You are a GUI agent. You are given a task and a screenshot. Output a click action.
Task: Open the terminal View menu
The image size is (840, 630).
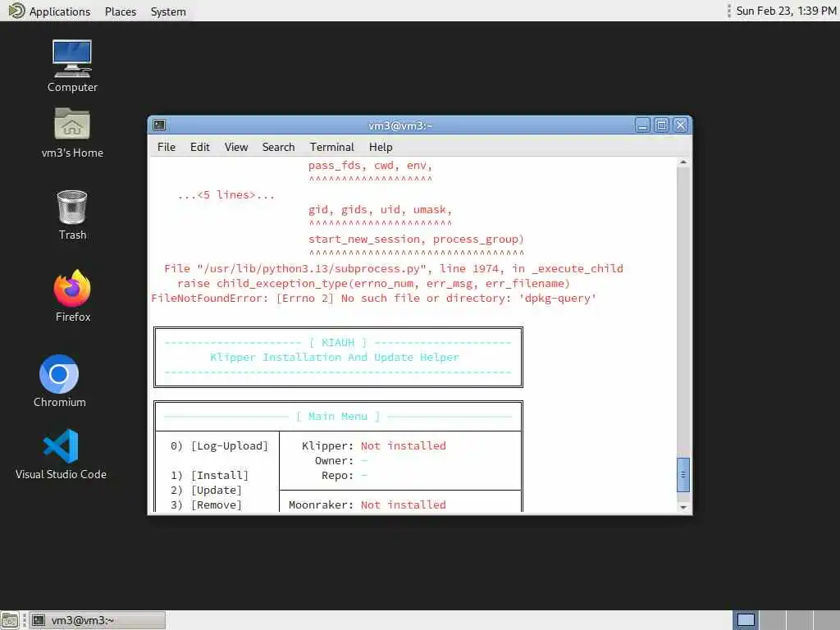pyautogui.click(x=236, y=147)
